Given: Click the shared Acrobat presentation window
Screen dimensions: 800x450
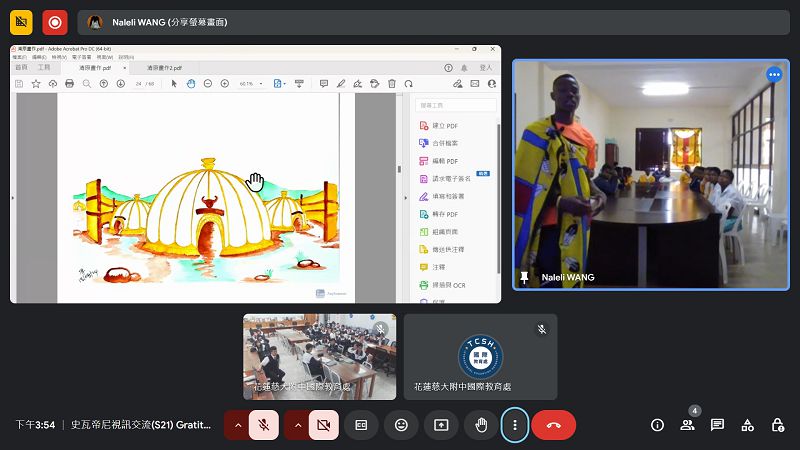Looking at the screenshot, I should 255,174.
